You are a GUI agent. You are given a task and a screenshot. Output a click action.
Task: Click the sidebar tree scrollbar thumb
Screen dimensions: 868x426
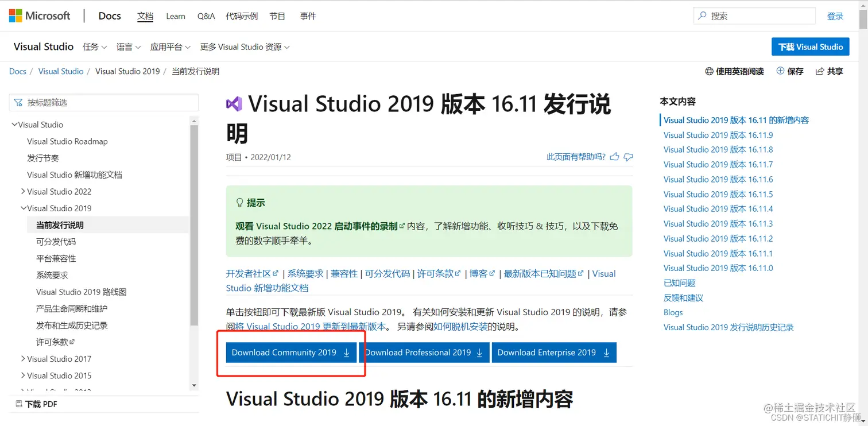[x=194, y=225]
